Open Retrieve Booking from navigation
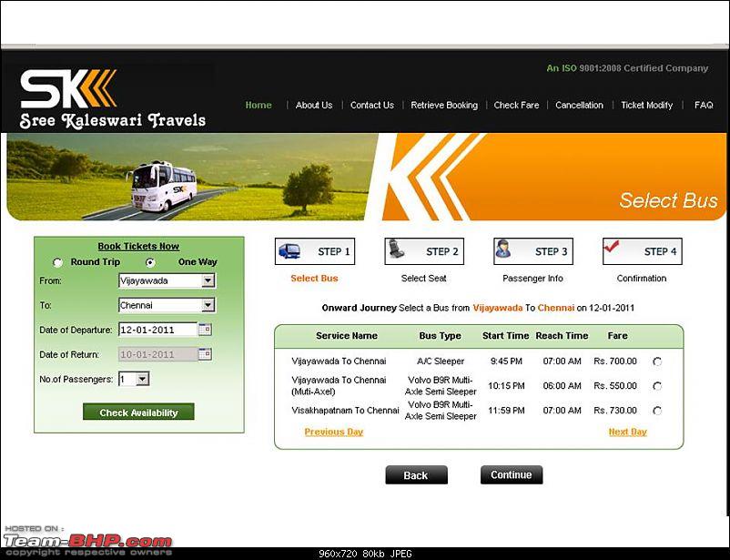730x560 pixels. (x=444, y=106)
